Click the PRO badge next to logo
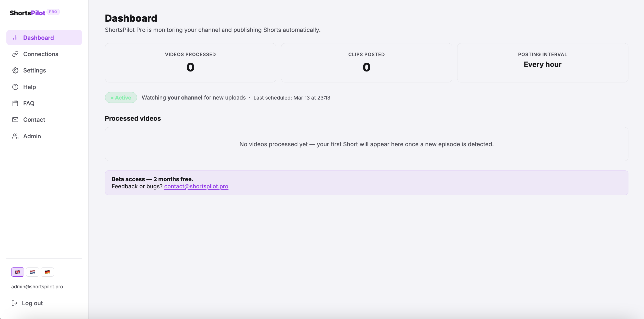 point(53,12)
